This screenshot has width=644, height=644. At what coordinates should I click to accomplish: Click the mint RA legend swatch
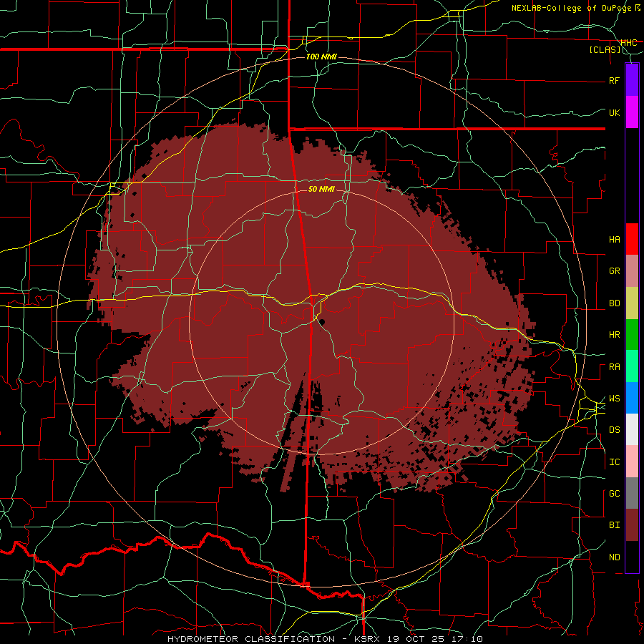click(632, 366)
